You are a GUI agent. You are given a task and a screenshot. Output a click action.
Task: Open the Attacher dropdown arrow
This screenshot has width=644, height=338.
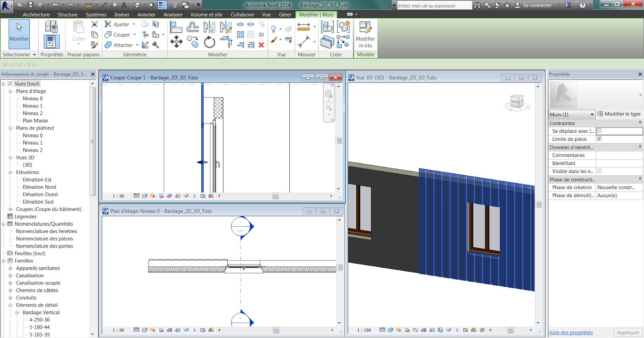[x=137, y=45]
